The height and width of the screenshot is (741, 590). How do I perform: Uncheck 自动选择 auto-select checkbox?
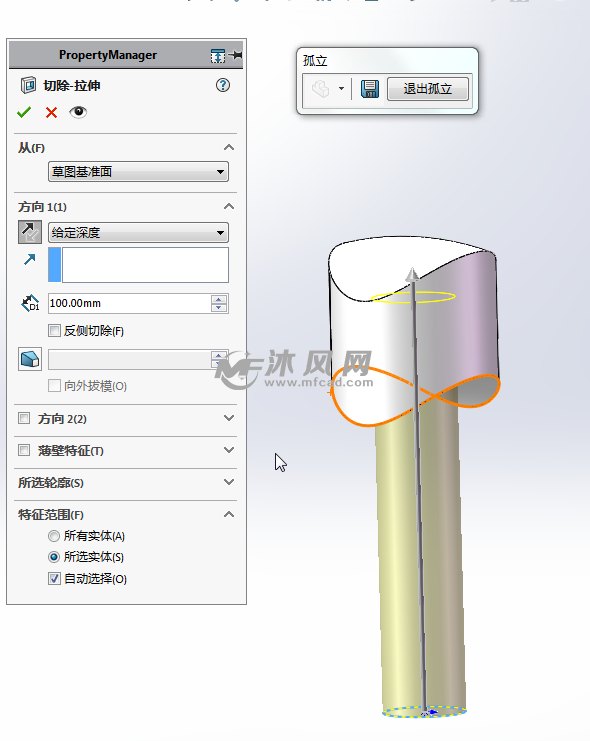coord(54,578)
